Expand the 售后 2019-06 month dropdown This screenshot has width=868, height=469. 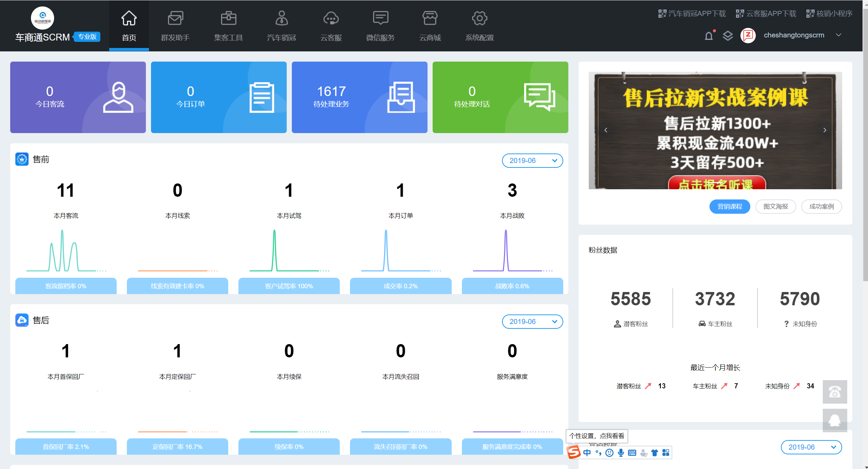coord(532,322)
